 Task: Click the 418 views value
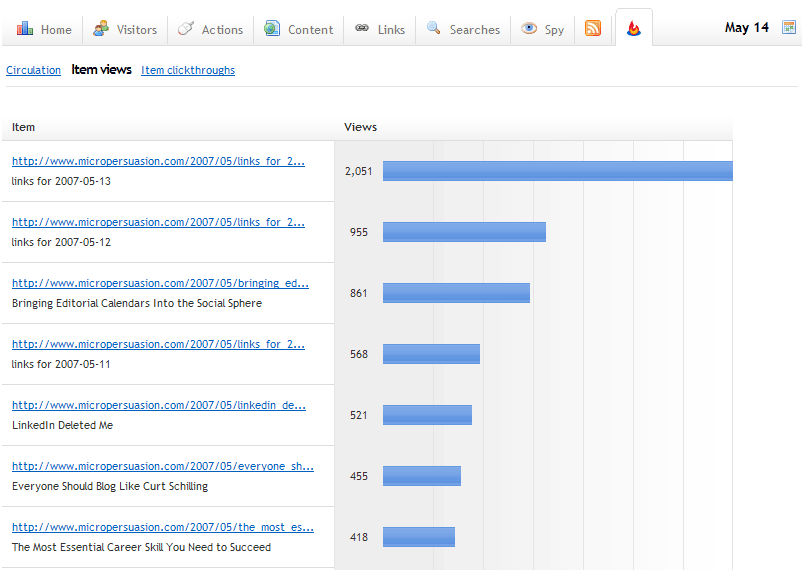click(359, 537)
